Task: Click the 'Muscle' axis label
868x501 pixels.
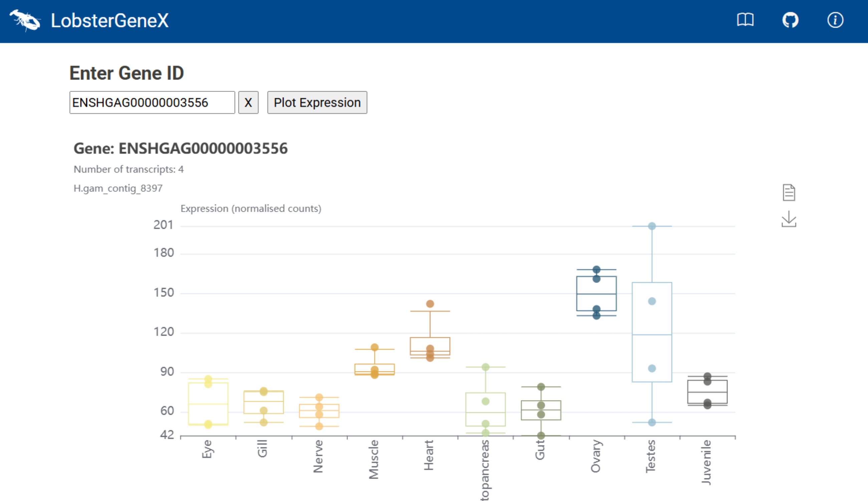Action: pyautogui.click(x=374, y=459)
